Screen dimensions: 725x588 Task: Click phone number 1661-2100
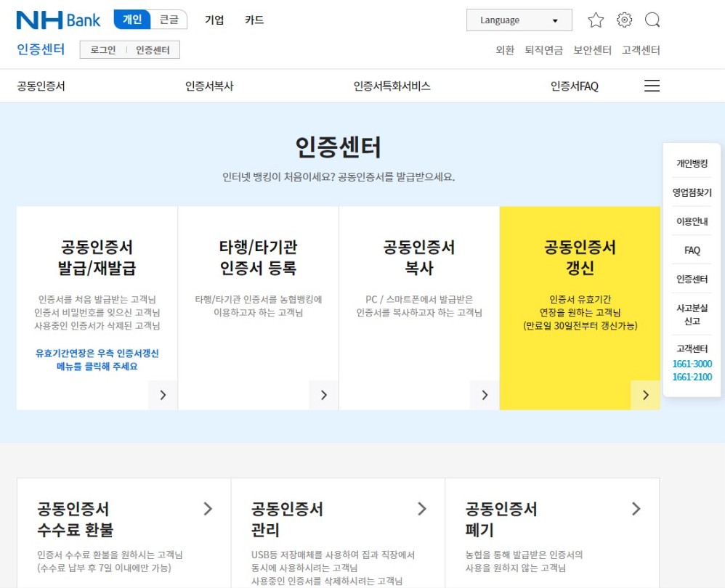pos(692,377)
